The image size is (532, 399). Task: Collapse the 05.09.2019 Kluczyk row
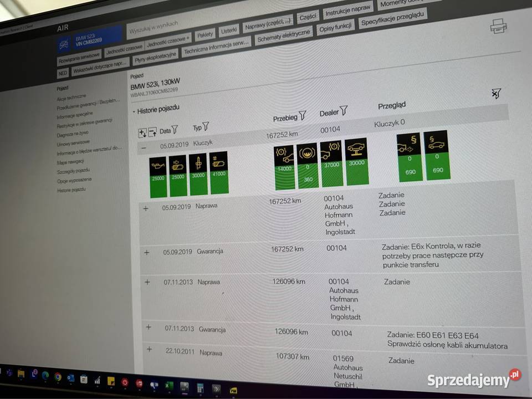[x=144, y=148]
